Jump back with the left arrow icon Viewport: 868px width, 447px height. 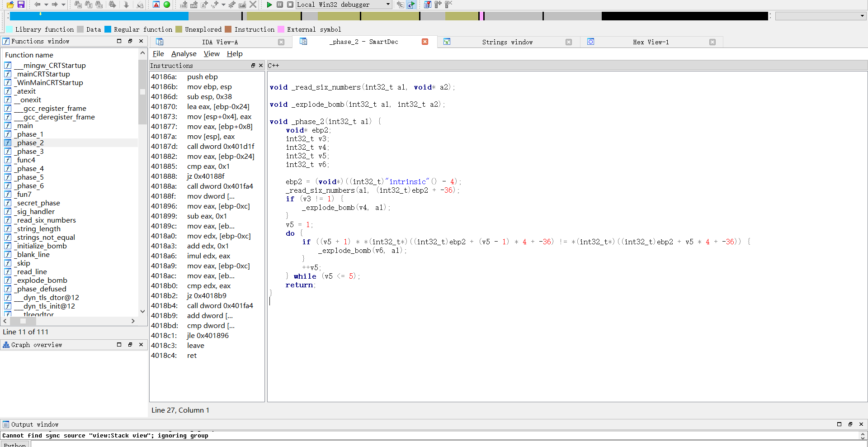click(38, 5)
